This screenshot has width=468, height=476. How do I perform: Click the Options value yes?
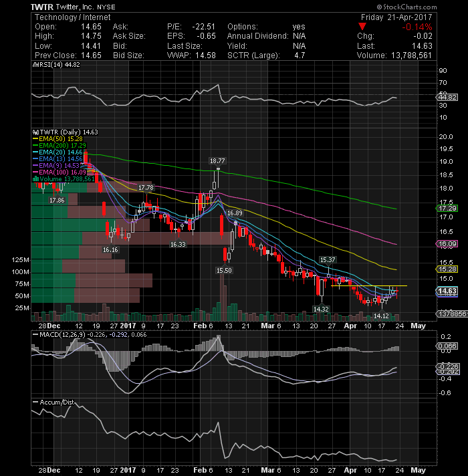(299, 27)
